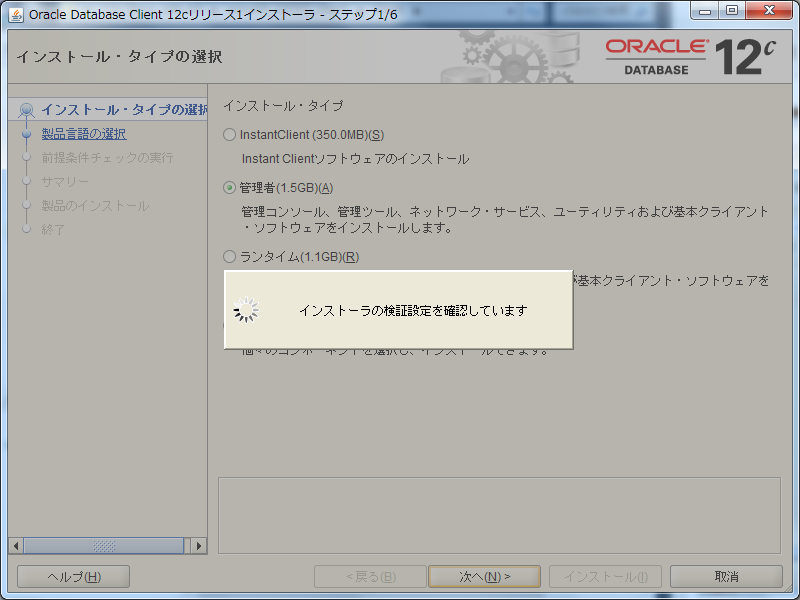Click the disabled インストール(I) button
The height and width of the screenshot is (600, 800).
click(x=605, y=577)
